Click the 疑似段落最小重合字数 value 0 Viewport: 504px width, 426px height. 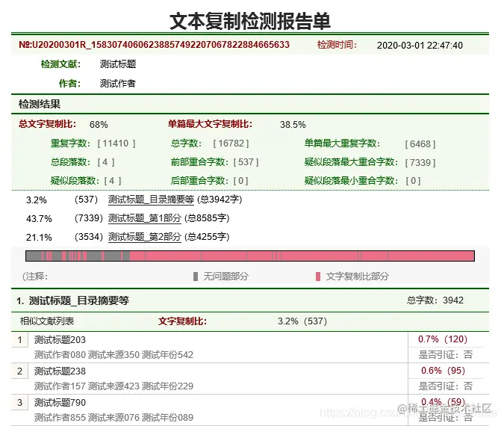(413, 181)
